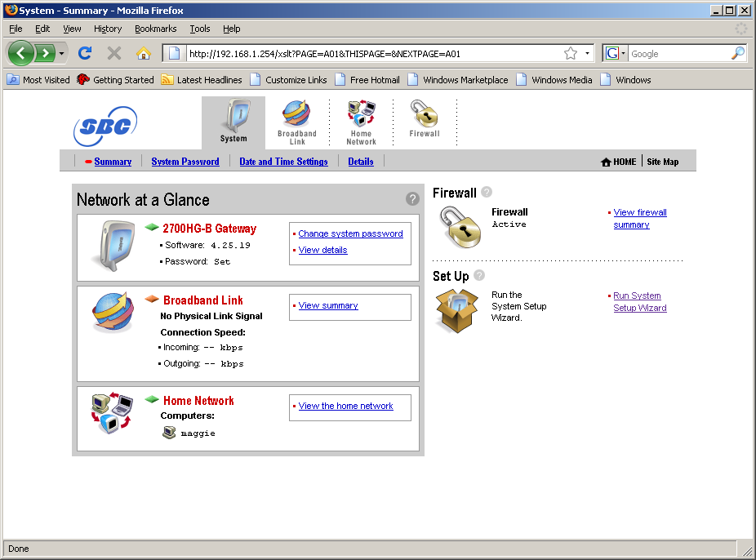Bookmark this page with the star icon
The width and height of the screenshot is (756, 560).
coord(570,53)
